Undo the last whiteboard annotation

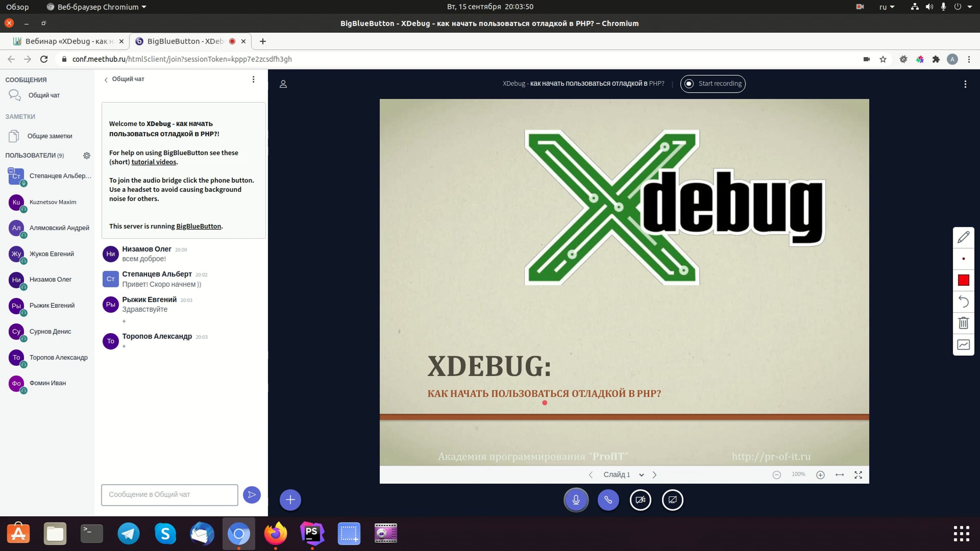(x=963, y=302)
